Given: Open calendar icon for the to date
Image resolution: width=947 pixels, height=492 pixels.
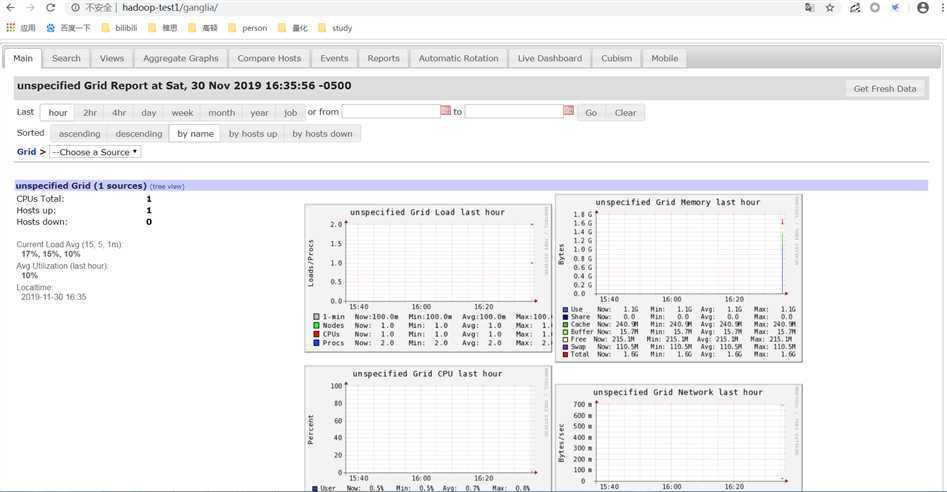Looking at the screenshot, I should (x=568, y=110).
